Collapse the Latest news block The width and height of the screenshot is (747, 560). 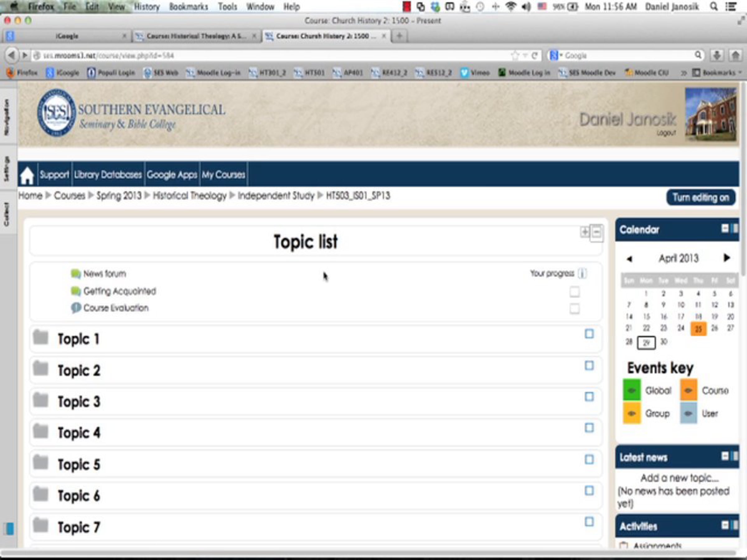(725, 456)
